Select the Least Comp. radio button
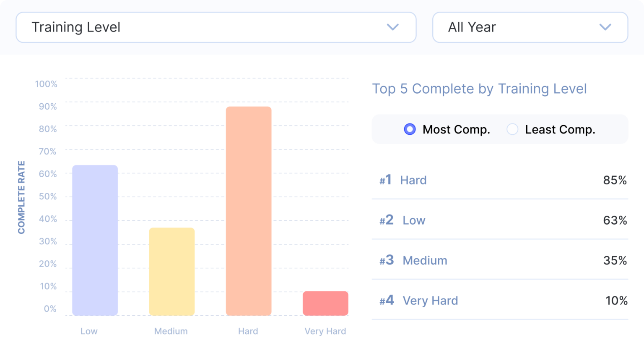644x351 pixels. tap(512, 129)
